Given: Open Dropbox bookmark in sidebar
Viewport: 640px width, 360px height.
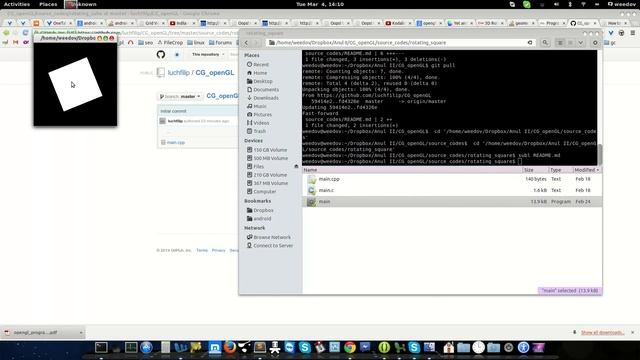Looking at the screenshot, I should click(x=260, y=210).
